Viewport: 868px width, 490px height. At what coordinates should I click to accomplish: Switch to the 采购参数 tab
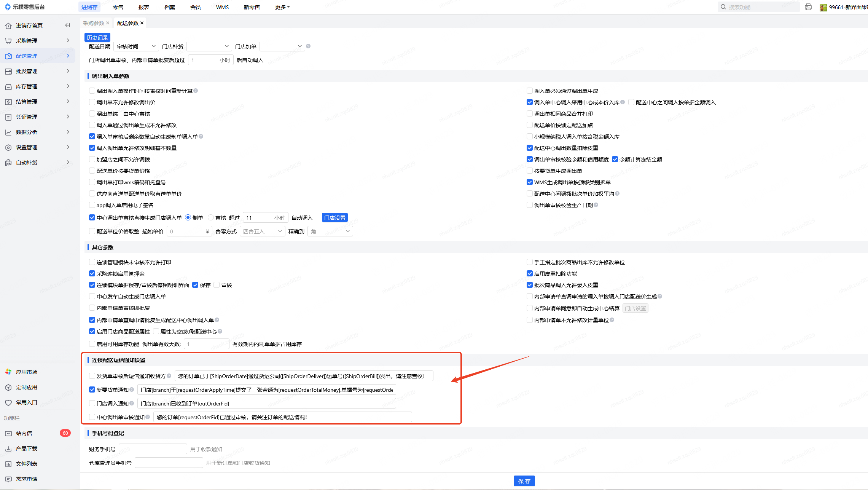(94, 23)
